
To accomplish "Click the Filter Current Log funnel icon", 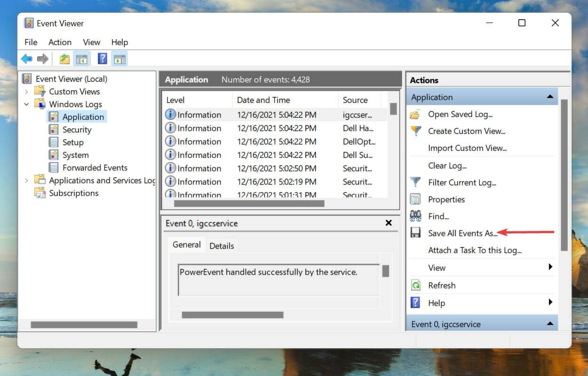I will pyautogui.click(x=415, y=182).
